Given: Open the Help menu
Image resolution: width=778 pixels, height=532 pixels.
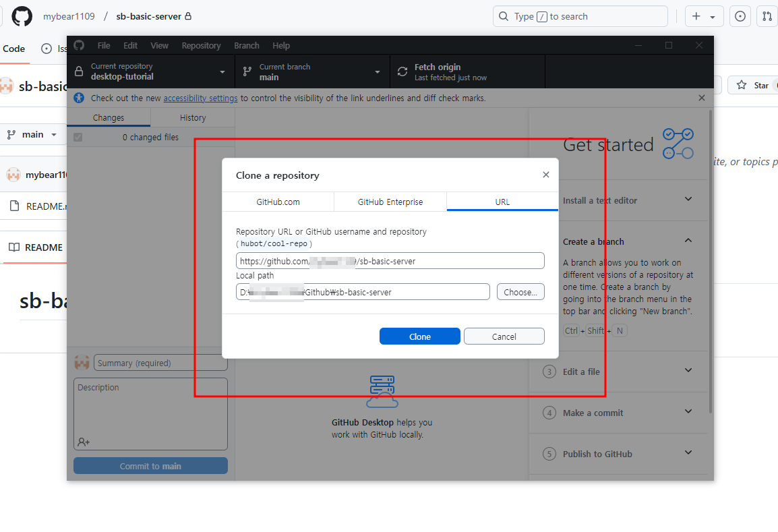Looking at the screenshot, I should point(281,45).
